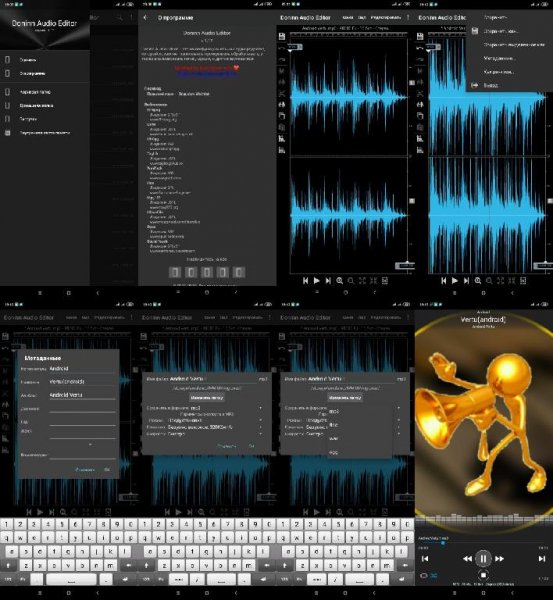
Task: Pause playback in the music player
Action: click(x=483, y=559)
